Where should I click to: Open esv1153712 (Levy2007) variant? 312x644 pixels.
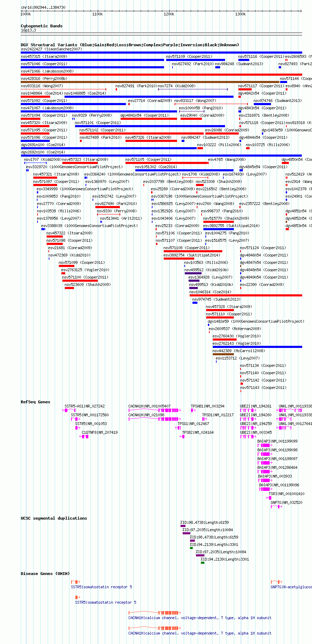[238, 358]
